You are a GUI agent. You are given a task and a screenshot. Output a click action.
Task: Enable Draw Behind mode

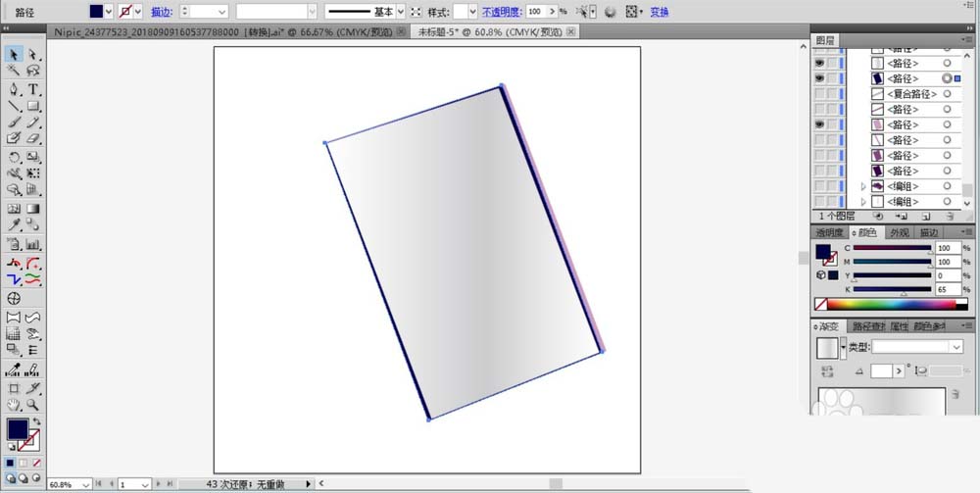pyautogui.click(x=24, y=478)
